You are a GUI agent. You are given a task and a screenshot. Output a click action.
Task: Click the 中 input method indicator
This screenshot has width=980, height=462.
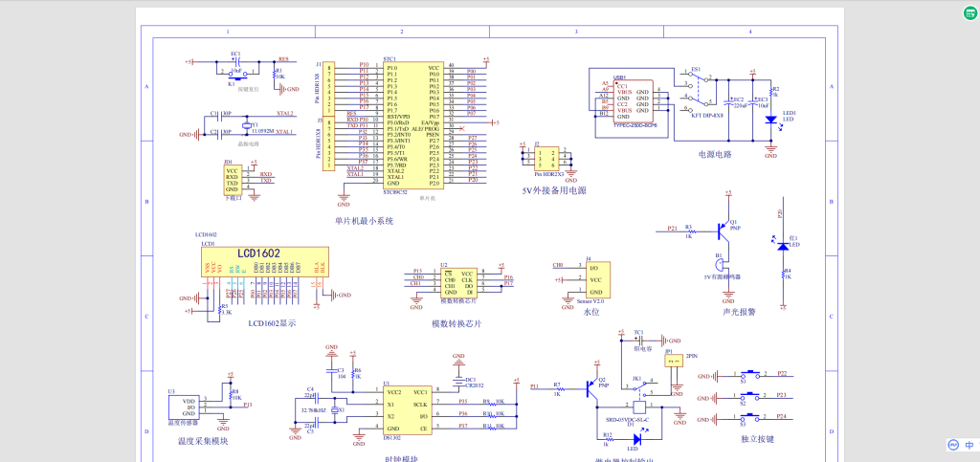pos(969,445)
